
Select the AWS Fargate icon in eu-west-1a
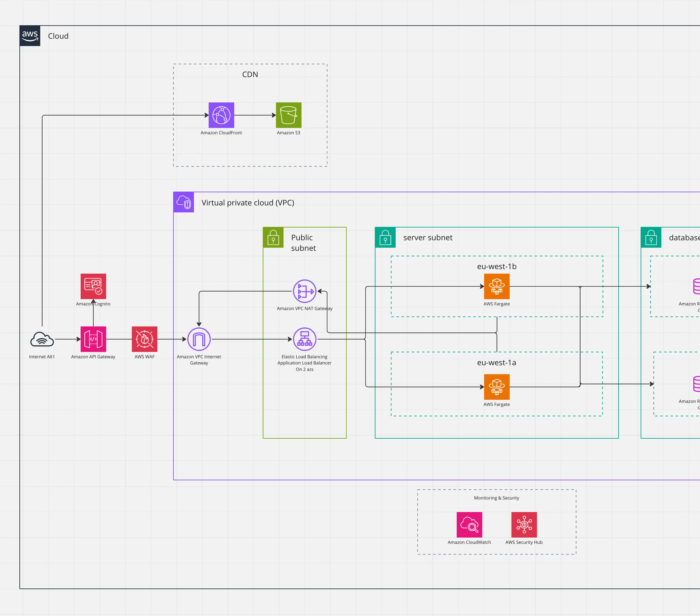pos(496,387)
